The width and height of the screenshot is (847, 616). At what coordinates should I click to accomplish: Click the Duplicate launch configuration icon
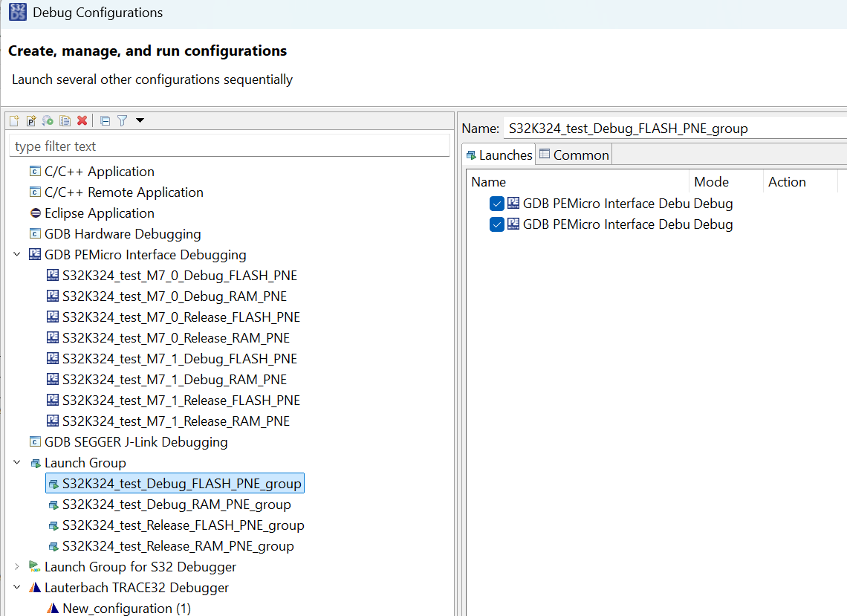[65, 120]
